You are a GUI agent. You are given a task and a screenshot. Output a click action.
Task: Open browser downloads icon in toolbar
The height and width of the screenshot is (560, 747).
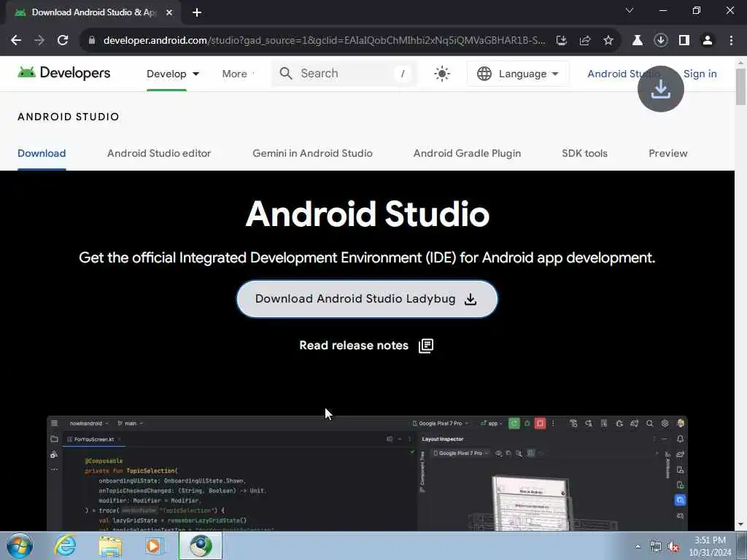660,41
